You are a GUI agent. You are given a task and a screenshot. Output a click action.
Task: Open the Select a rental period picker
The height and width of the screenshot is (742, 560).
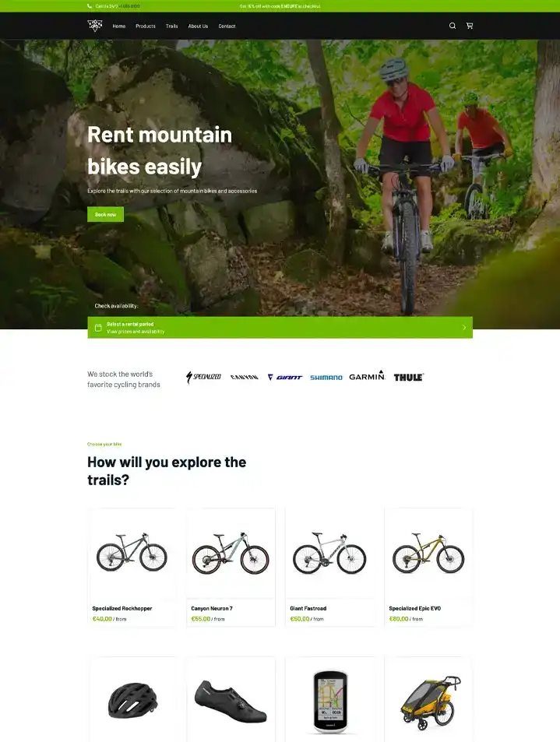pos(280,328)
